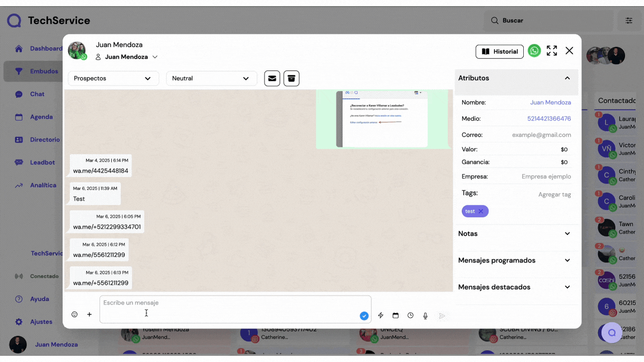Mark conversation unread with envelope button
This screenshot has height=362, width=644.
(272, 78)
